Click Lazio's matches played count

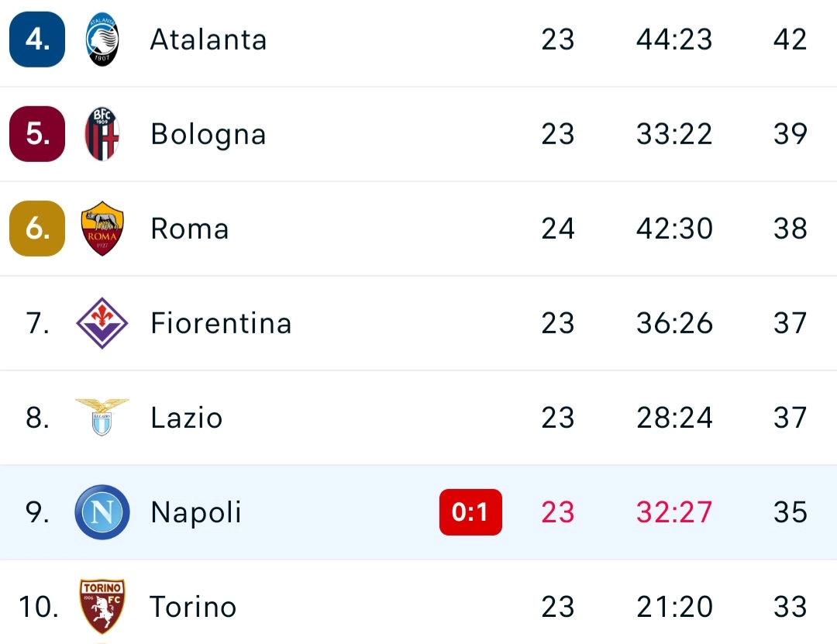click(x=558, y=418)
